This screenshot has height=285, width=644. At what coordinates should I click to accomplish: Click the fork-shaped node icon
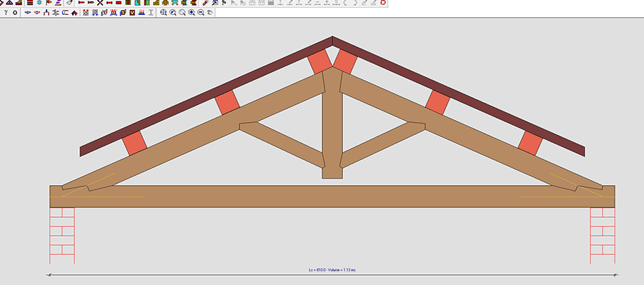tap(46, 13)
